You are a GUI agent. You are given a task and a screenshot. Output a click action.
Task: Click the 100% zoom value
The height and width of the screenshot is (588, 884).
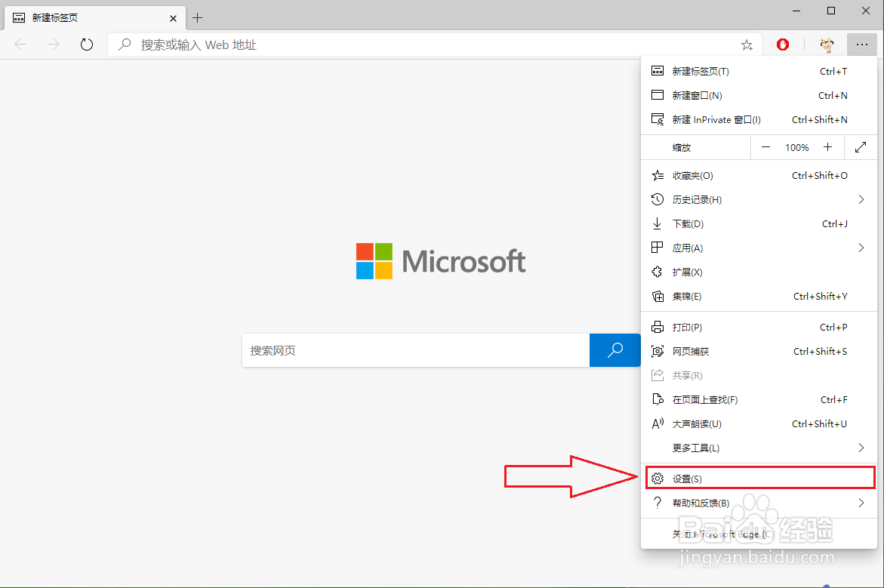point(796,148)
